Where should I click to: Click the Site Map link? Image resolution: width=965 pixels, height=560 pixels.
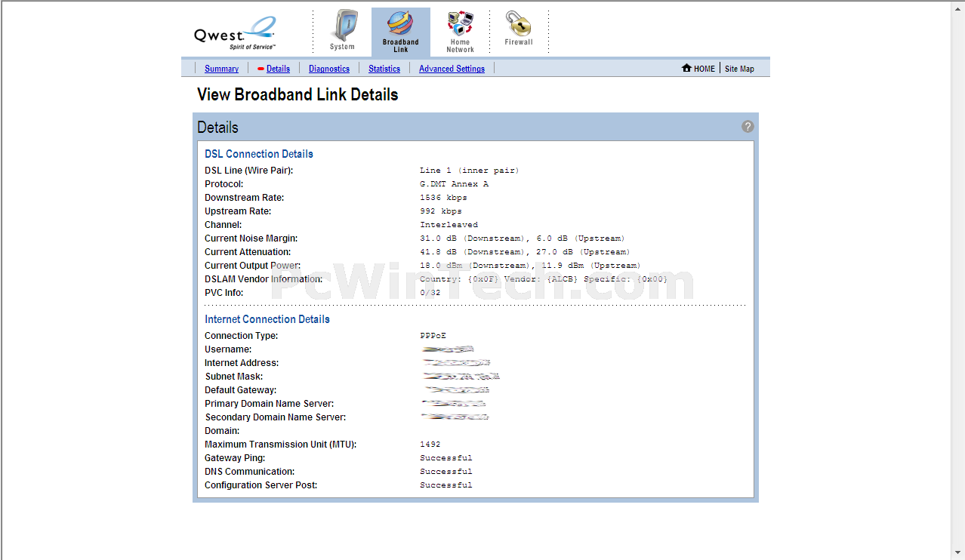739,69
